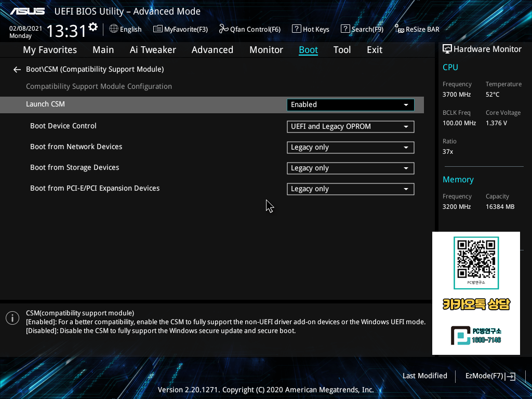Viewport: 532px width, 399px height.
Task: Open the Tool tab
Action: 342,50
